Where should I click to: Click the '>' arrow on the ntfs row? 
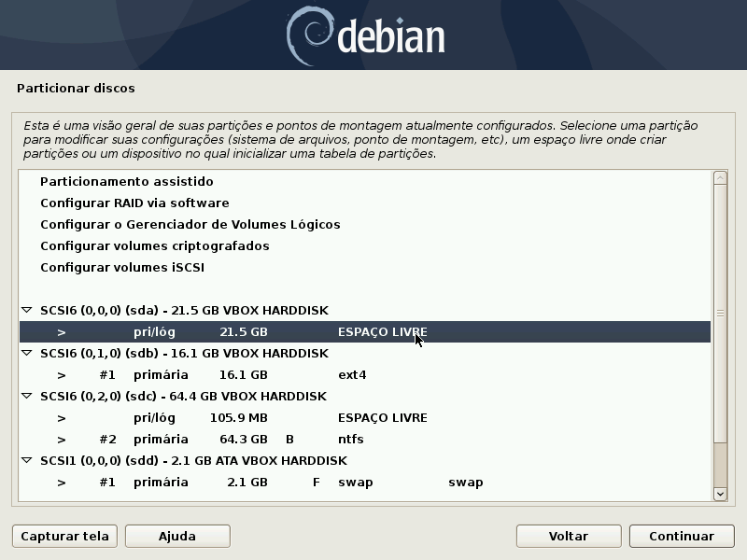[62, 439]
